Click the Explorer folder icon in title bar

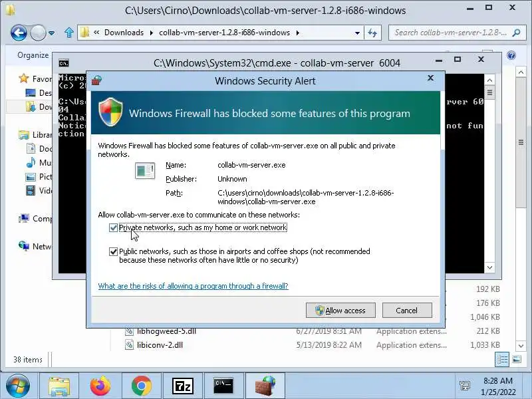pyautogui.click(x=10, y=9)
